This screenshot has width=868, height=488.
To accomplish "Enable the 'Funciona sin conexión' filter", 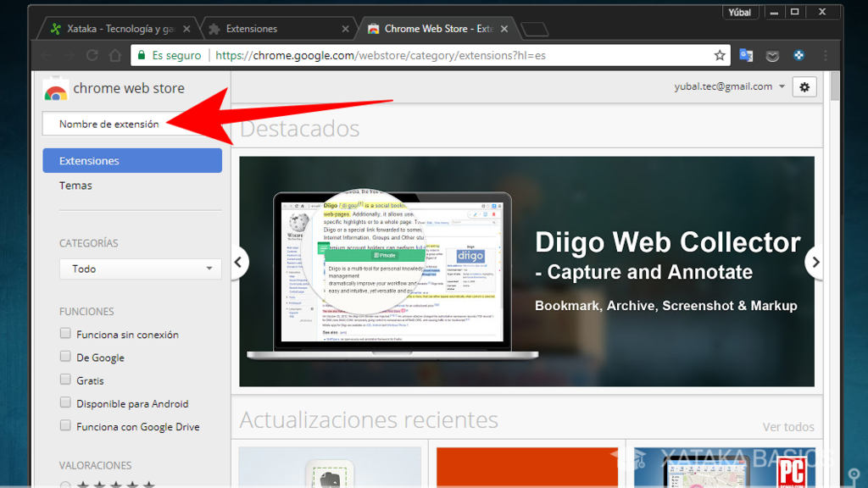I will (65, 333).
